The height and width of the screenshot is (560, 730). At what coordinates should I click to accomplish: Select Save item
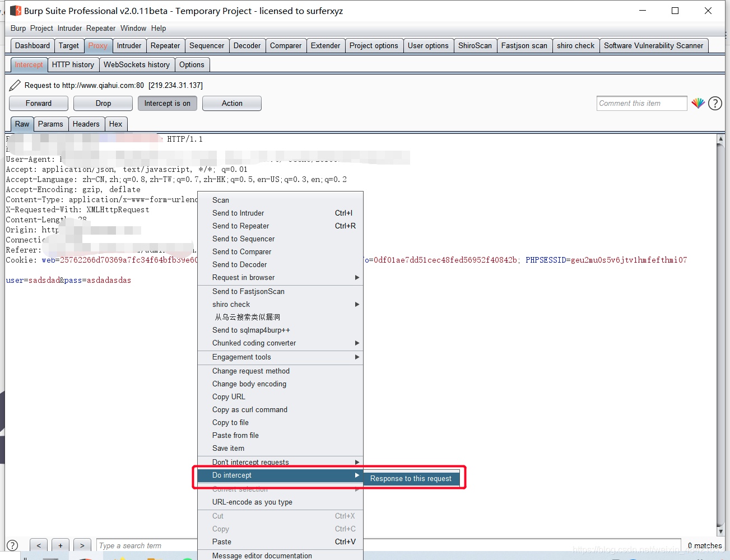(x=280, y=448)
